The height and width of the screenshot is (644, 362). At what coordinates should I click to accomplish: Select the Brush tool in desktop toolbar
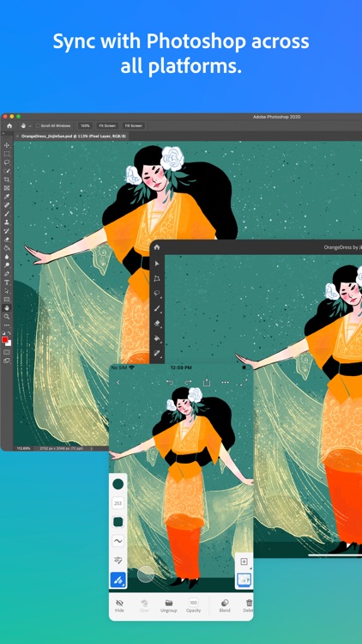pyautogui.click(x=7, y=214)
